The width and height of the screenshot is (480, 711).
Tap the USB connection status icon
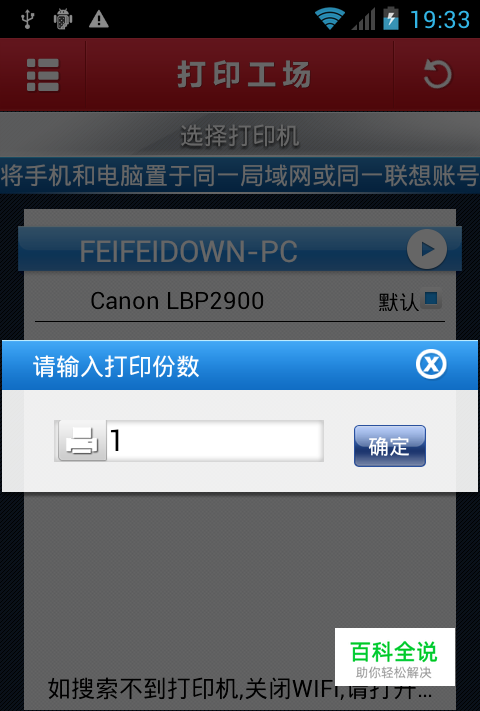pos(28,19)
